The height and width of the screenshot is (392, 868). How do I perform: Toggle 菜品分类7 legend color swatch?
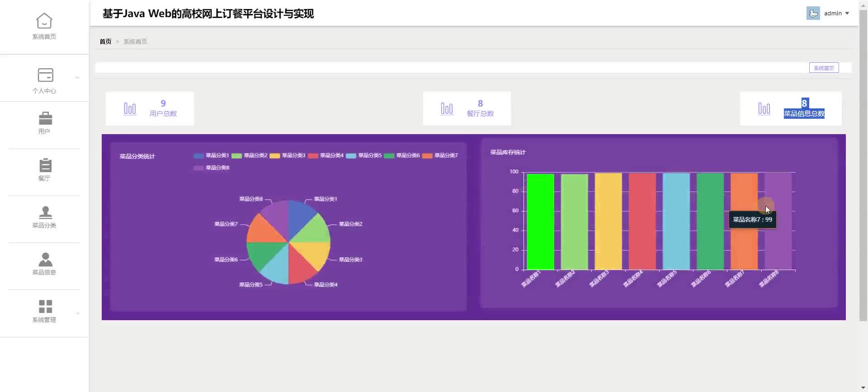[427, 156]
